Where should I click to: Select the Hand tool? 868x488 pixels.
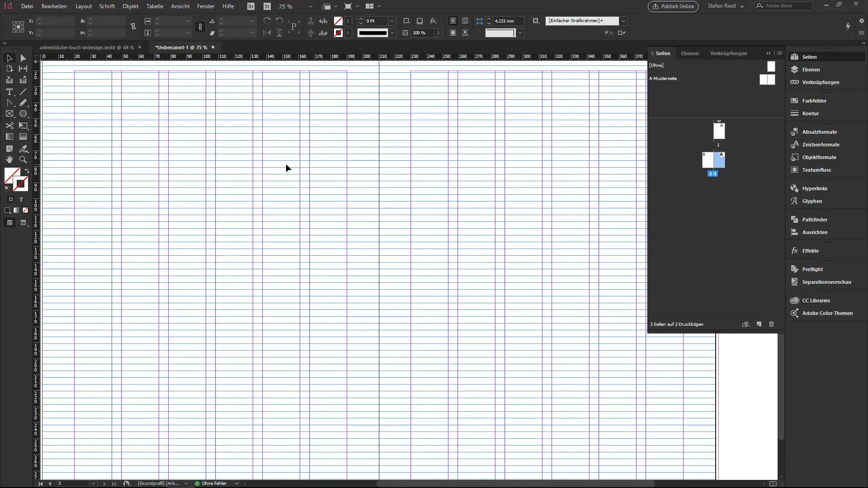coord(9,160)
